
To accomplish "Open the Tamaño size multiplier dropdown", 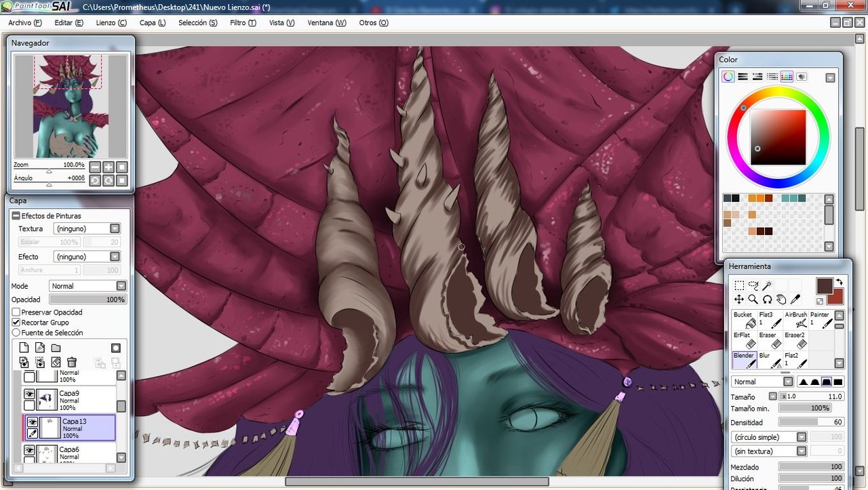I will point(772,396).
